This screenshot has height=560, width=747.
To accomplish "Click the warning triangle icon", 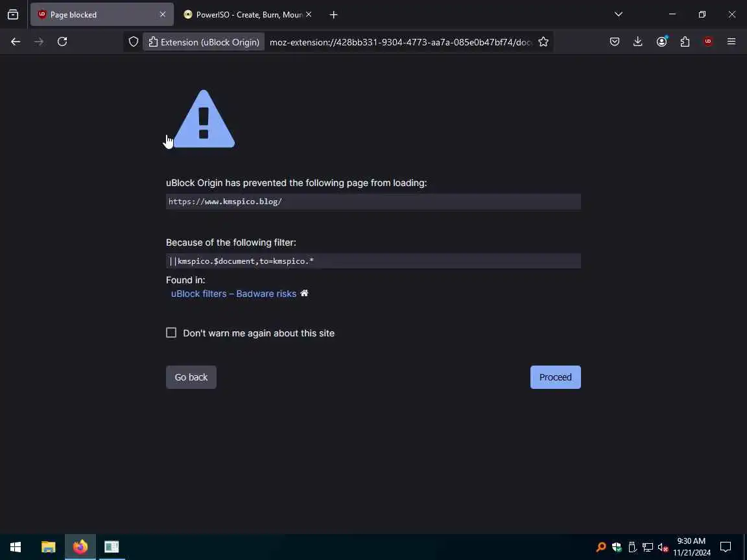I will pyautogui.click(x=204, y=119).
